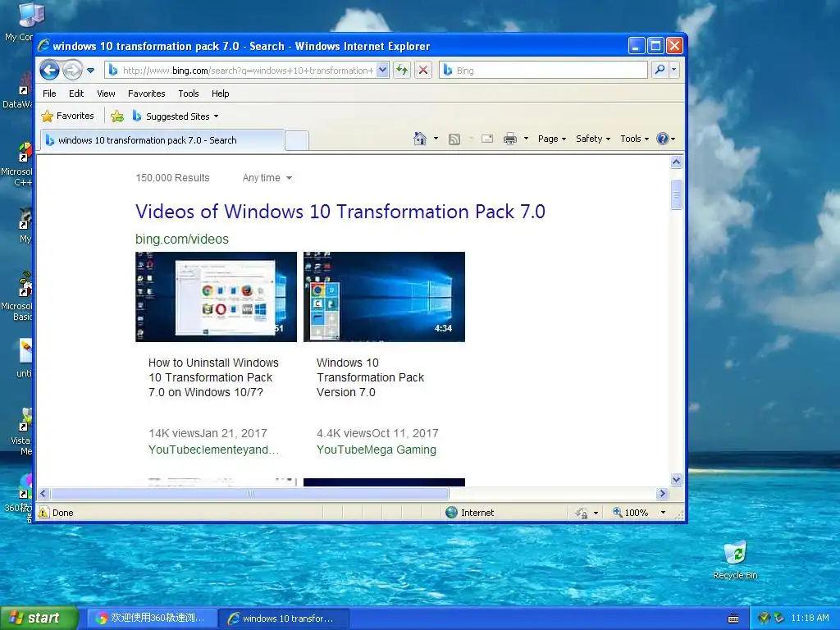The image size is (840, 630).
Task: Click the bing.com/videos link
Action: pyautogui.click(x=181, y=239)
